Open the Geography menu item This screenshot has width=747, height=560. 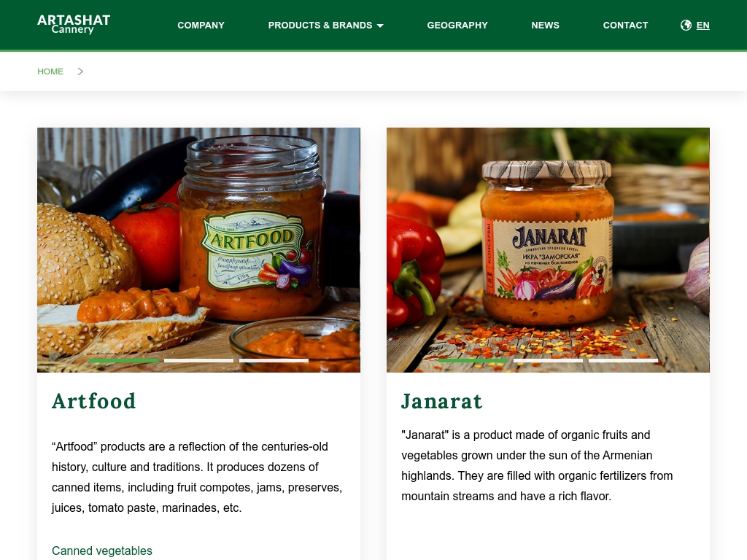[457, 26]
